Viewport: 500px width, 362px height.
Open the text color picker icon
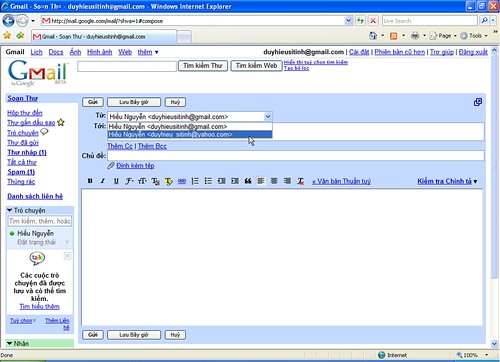[155, 181]
